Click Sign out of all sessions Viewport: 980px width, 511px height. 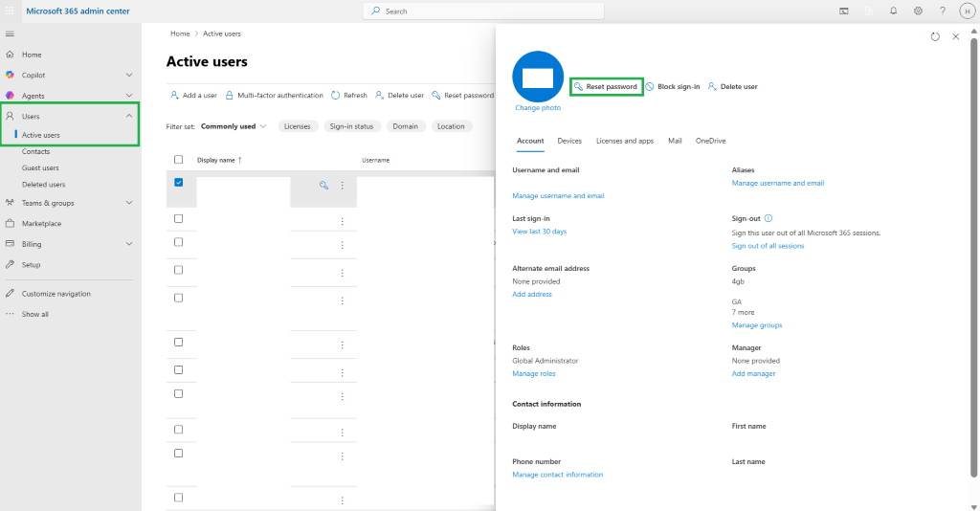[768, 246]
